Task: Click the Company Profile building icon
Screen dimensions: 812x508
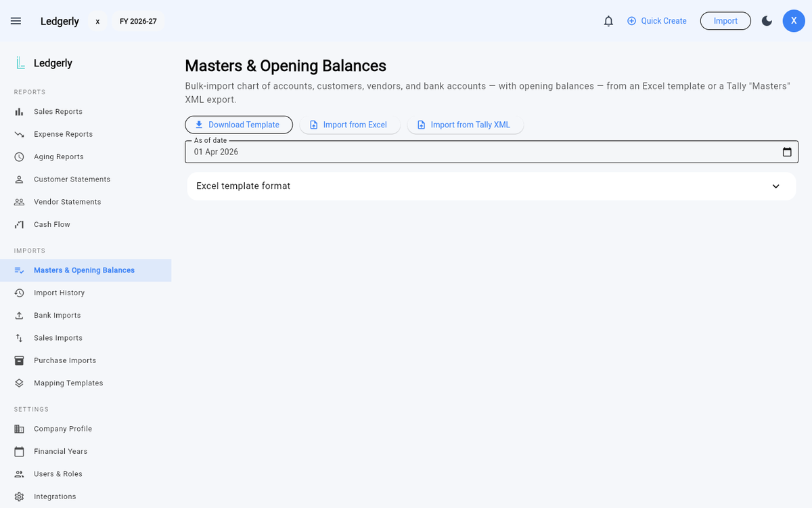Action: pyautogui.click(x=20, y=429)
